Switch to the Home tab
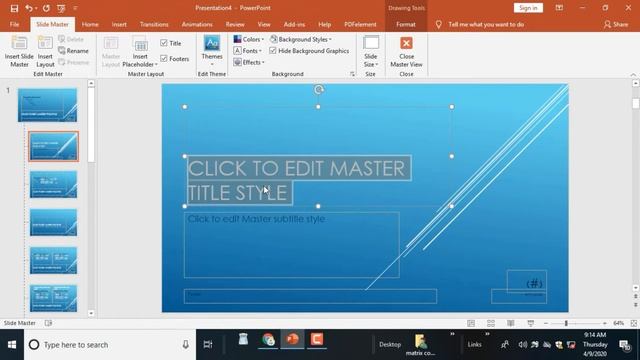 tap(90, 24)
